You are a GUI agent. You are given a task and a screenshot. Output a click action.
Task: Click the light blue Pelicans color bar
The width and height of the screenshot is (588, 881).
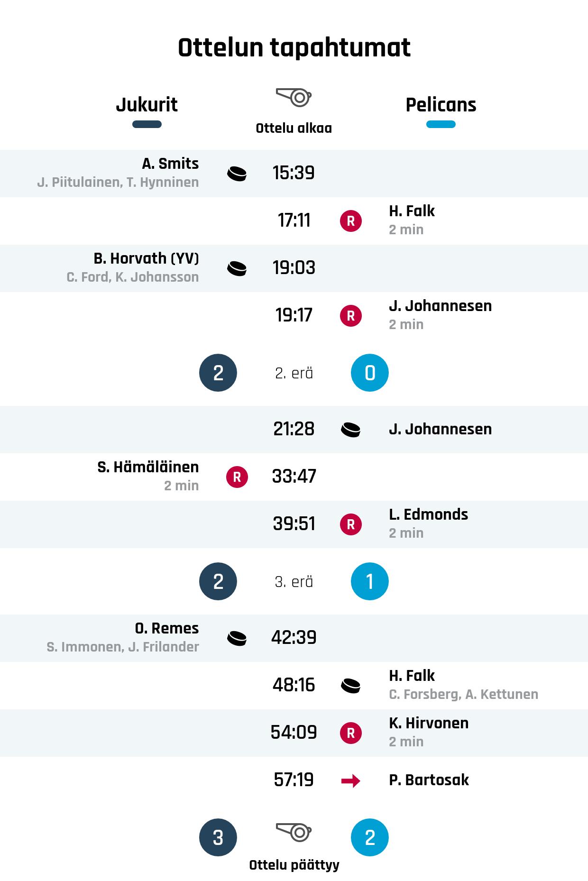point(441,125)
